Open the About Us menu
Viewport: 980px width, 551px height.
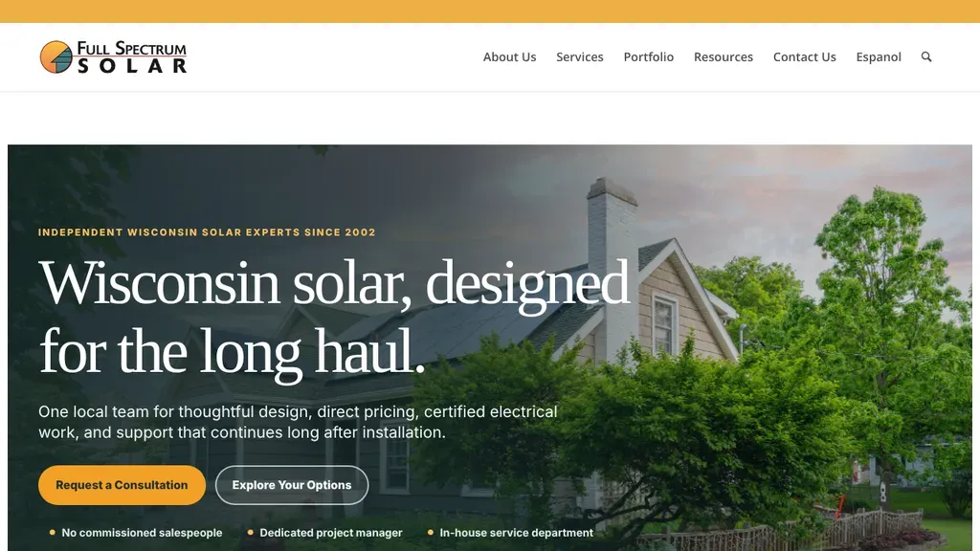coord(509,56)
